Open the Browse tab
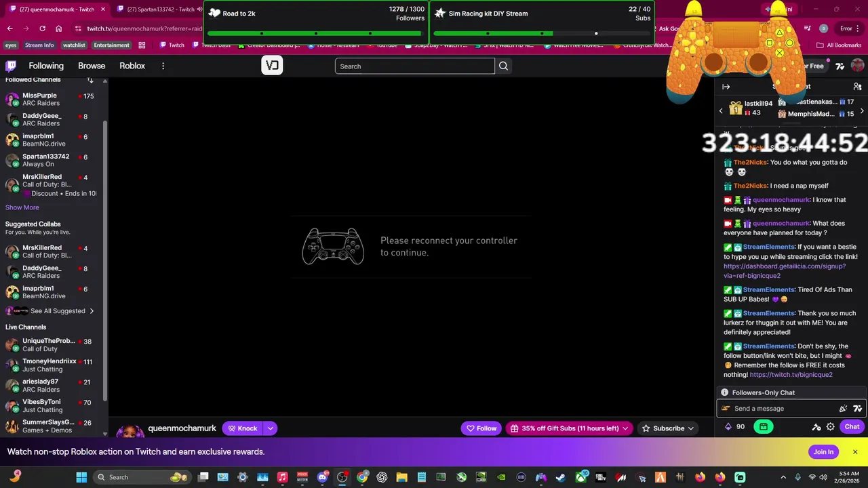The image size is (868, 488). pos(92,66)
